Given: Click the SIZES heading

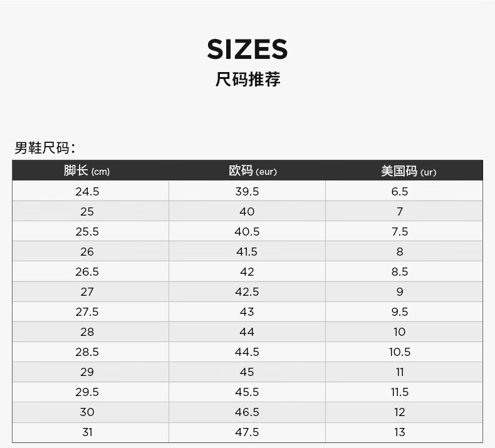Looking at the screenshot, I should click(247, 49).
